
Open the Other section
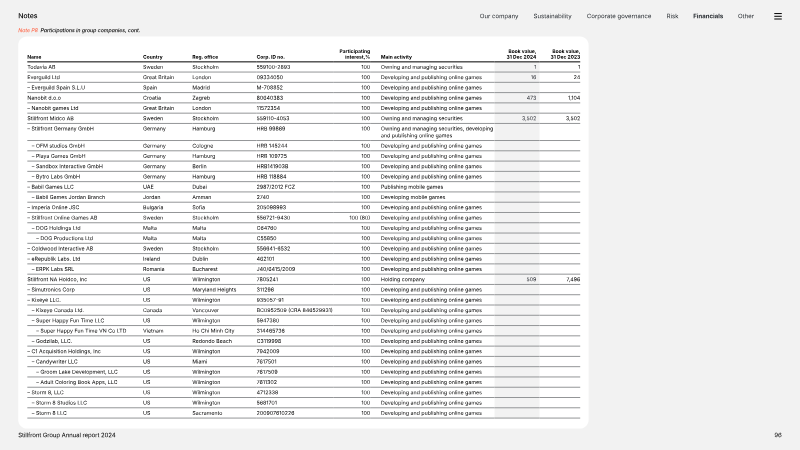click(x=745, y=16)
